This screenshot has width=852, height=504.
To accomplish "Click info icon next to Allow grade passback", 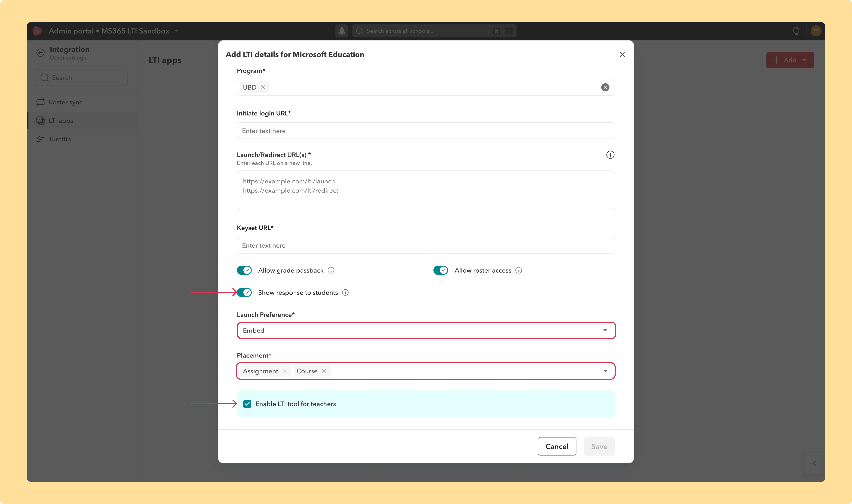I will click(331, 270).
